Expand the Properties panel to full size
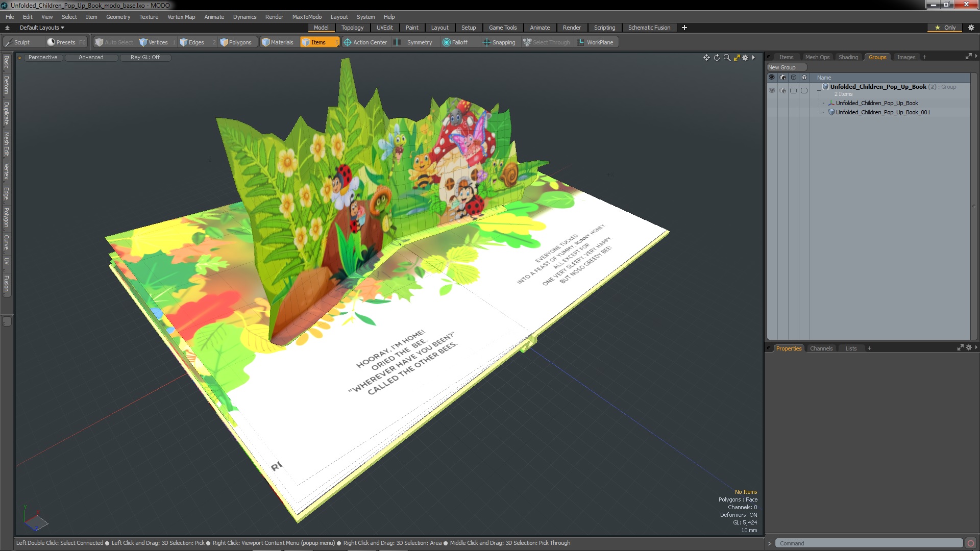The image size is (980, 551). pyautogui.click(x=960, y=347)
